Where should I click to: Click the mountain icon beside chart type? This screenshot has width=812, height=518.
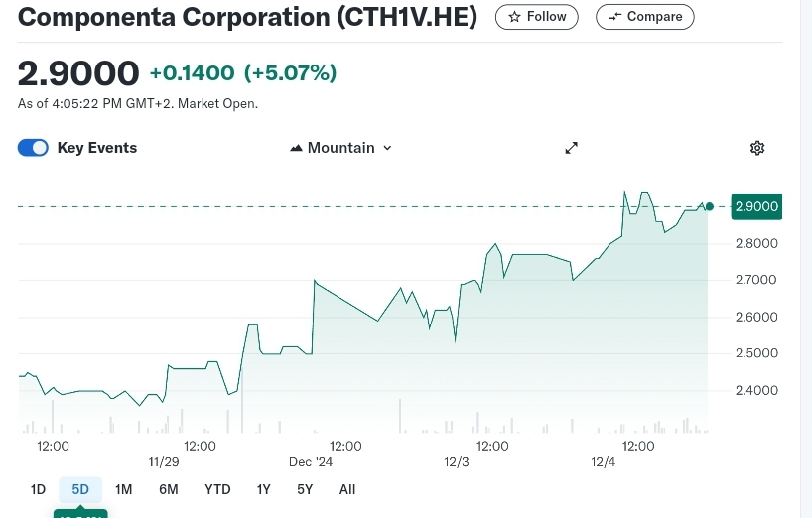(296, 148)
